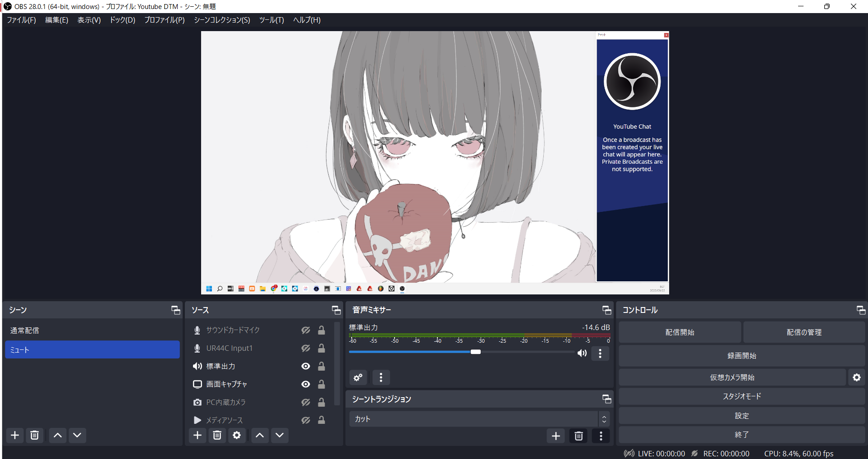This screenshot has width=868, height=459.
Task: Move source down in the list
Action: click(x=280, y=435)
